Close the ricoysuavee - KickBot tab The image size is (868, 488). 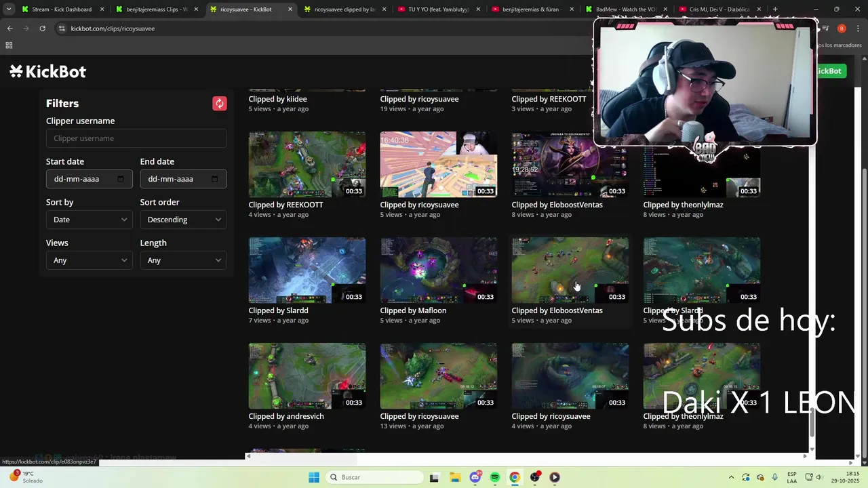point(290,9)
